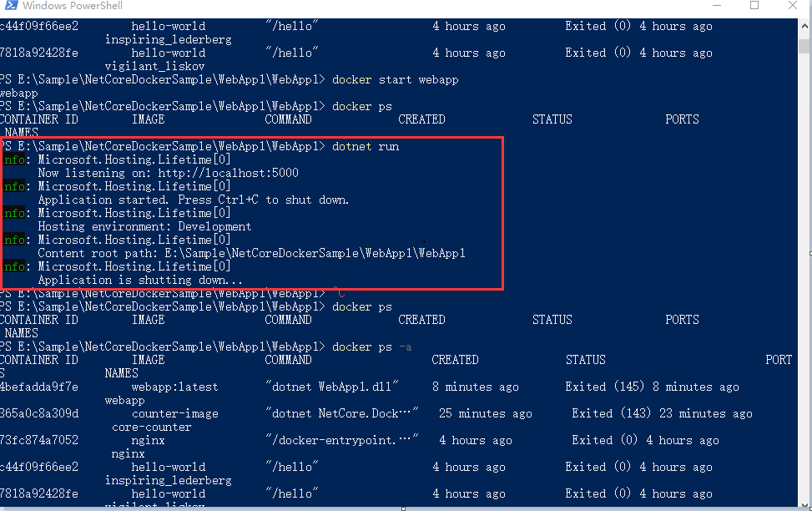Click "Hosting environment: Development" output line

pos(144,226)
